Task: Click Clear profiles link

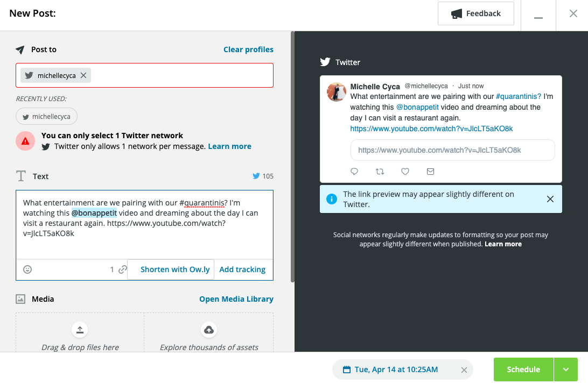Action: (x=248, y=49)
